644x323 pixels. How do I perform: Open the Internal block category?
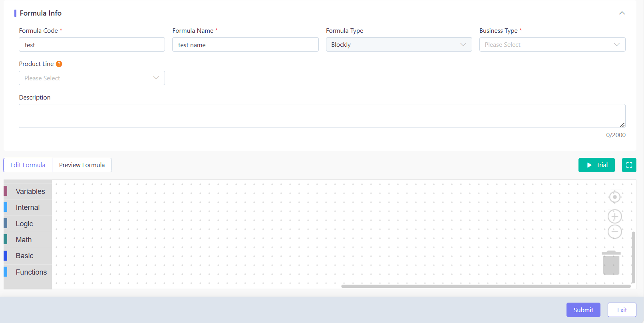point(28,207)
